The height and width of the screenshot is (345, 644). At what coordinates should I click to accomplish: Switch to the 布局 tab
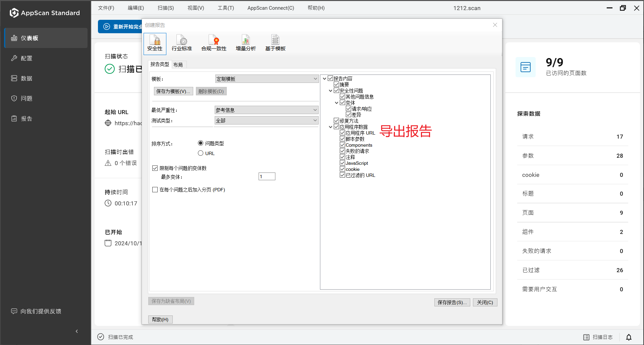[x=178, y=65]
